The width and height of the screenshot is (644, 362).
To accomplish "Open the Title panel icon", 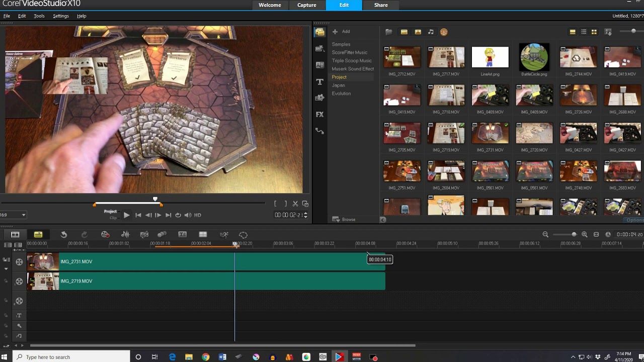I will 319,81.
